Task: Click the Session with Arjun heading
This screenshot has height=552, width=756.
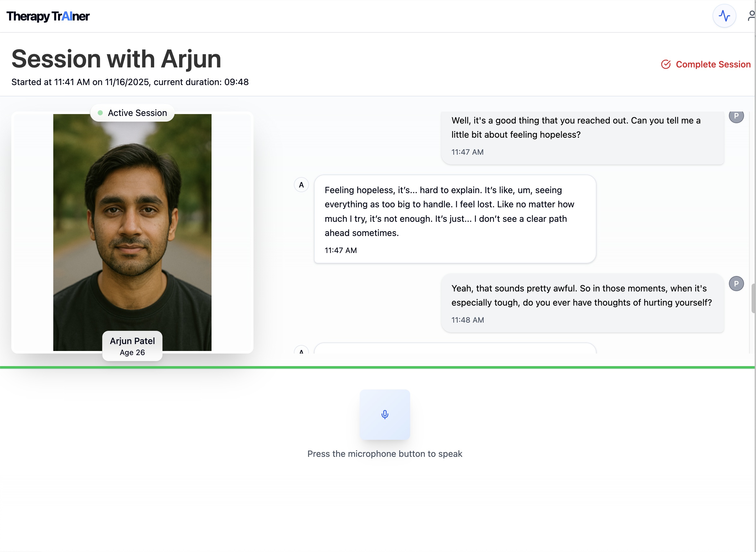Action: click(116, 59)
